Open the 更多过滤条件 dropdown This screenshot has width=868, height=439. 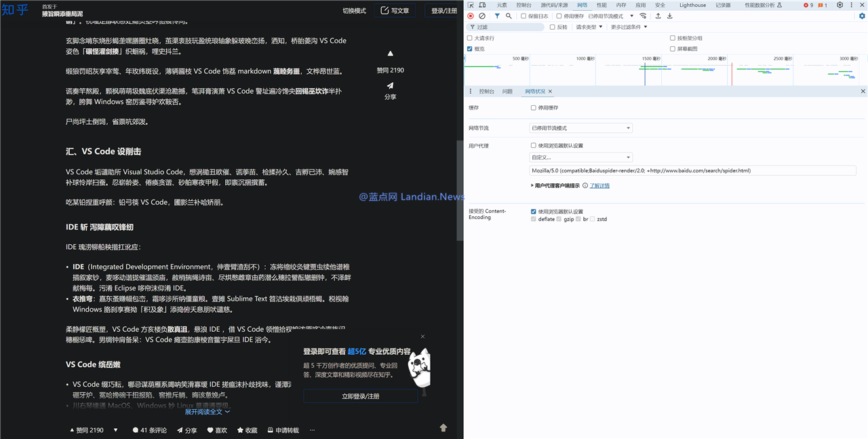coord(629,27)
